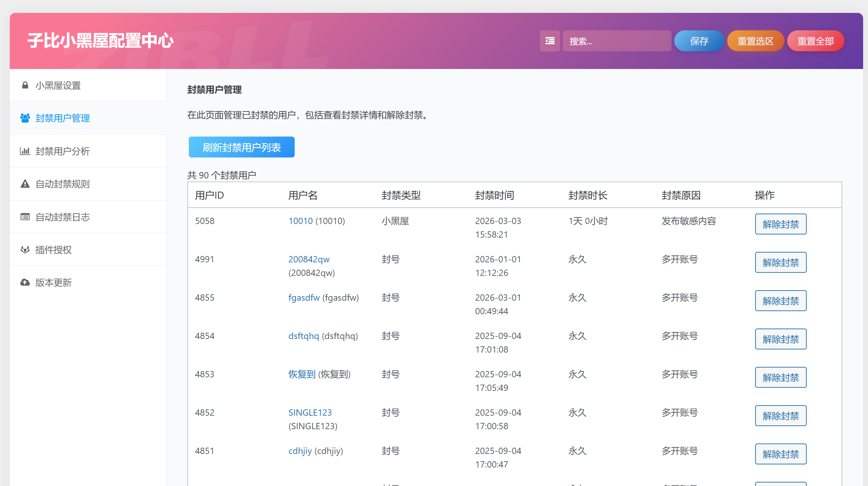Open user link 10010

301,221
